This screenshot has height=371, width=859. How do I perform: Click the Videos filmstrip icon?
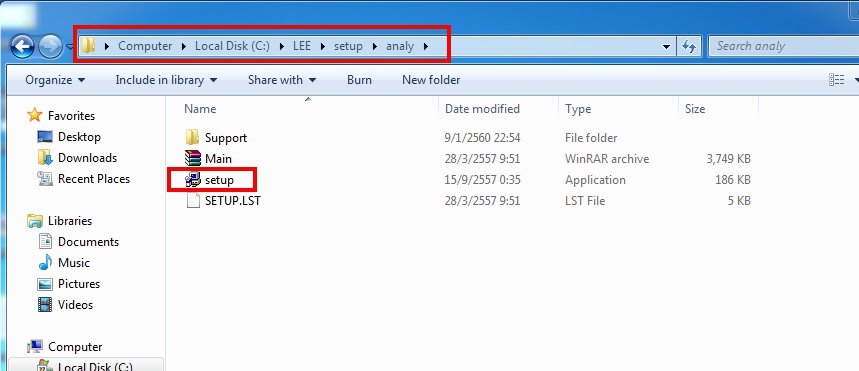coord(45,305)
